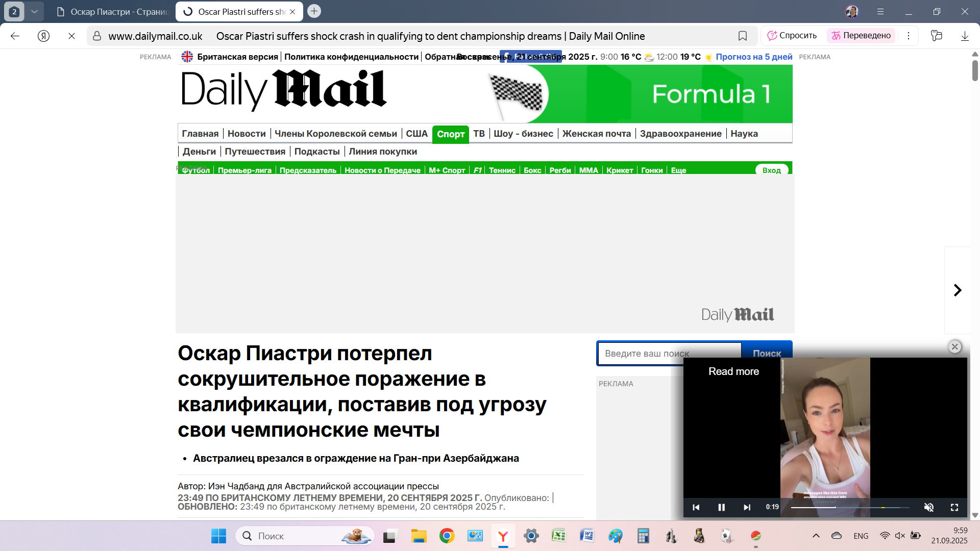Open the Теннис sports link
Image resolution: width=980 pixels, height=551 pixels.
click(502, 170)
